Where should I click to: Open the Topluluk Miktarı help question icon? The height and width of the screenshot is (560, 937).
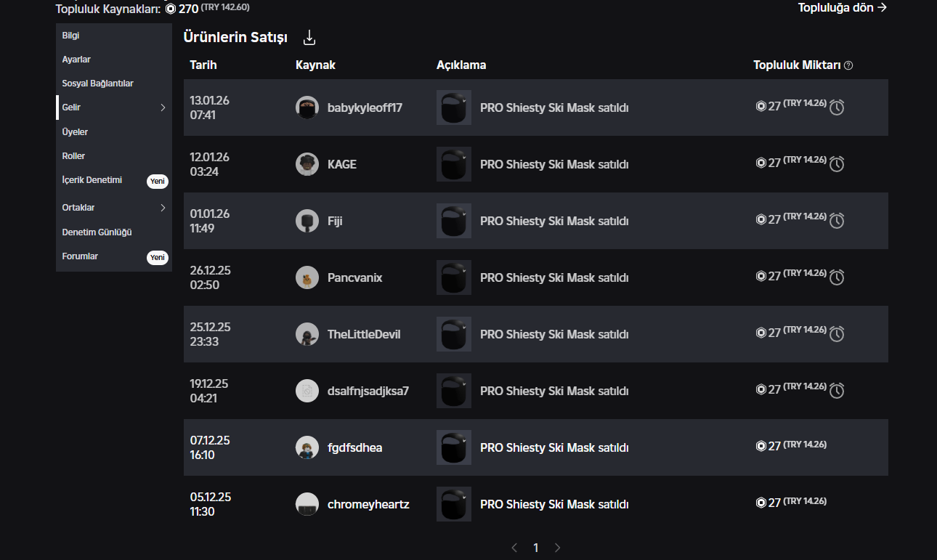(x=848, y=65)
